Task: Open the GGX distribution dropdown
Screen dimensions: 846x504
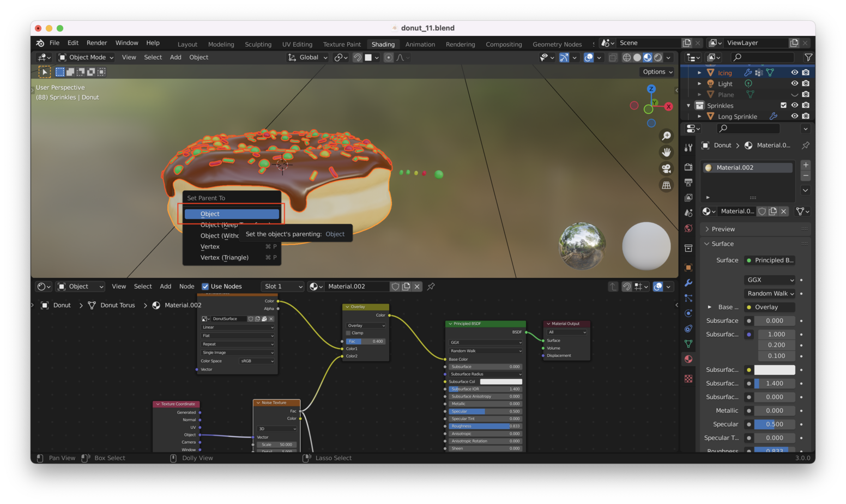Action: (770, 280)
